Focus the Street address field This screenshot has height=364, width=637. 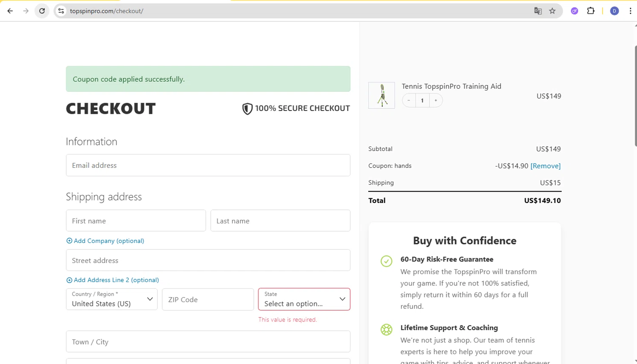(208, 260)
